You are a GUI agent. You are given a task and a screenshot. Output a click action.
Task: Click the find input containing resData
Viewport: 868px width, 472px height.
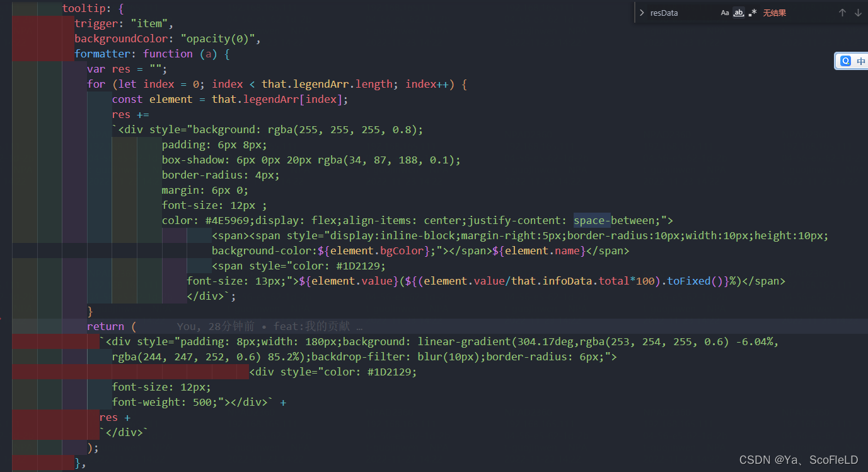pyautogui.click(x=682, y=13)
